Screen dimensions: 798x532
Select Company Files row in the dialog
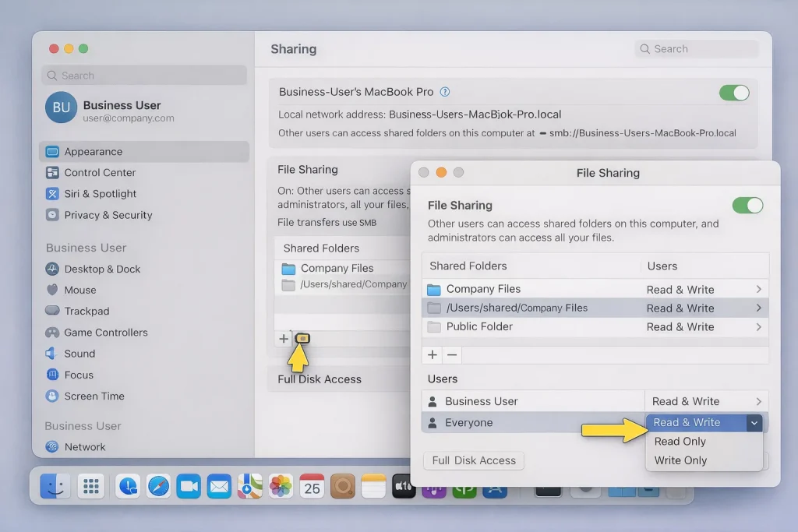[x=595, y=289]
